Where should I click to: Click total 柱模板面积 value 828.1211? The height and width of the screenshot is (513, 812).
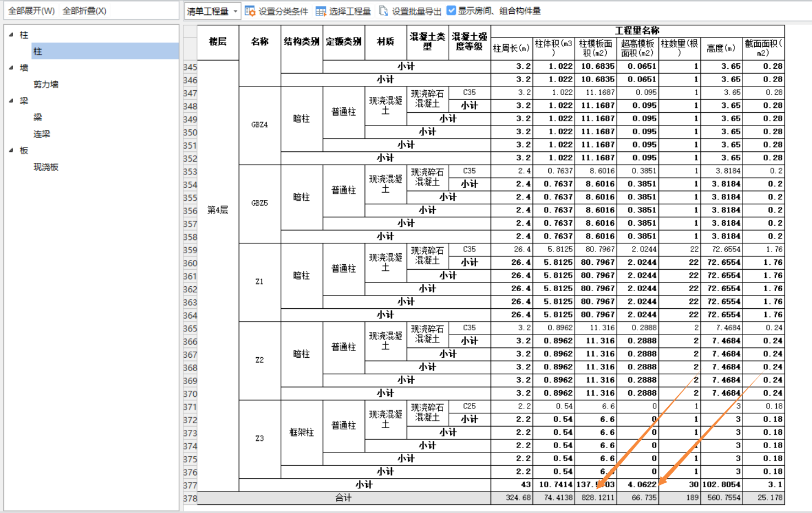pos(596,498)
